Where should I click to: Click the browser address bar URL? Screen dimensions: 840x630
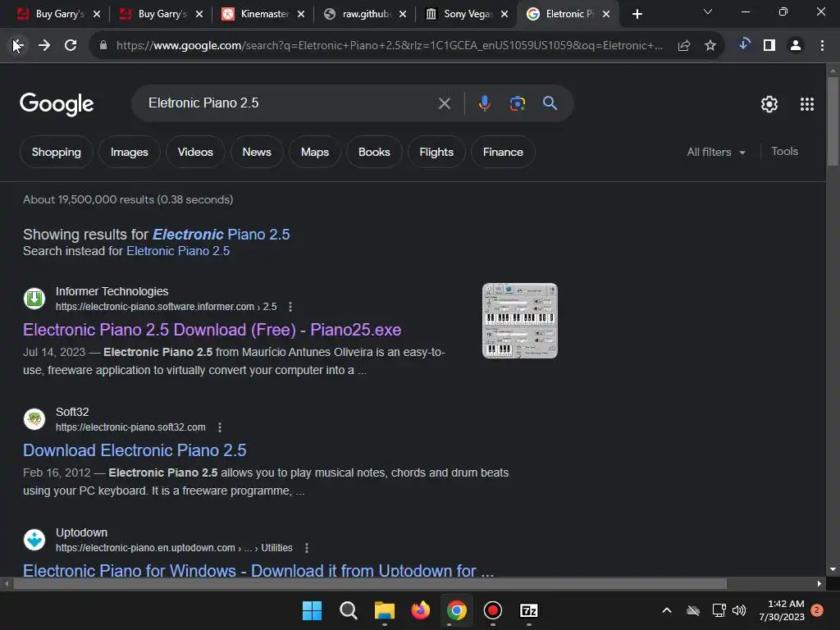coord(390,46)
